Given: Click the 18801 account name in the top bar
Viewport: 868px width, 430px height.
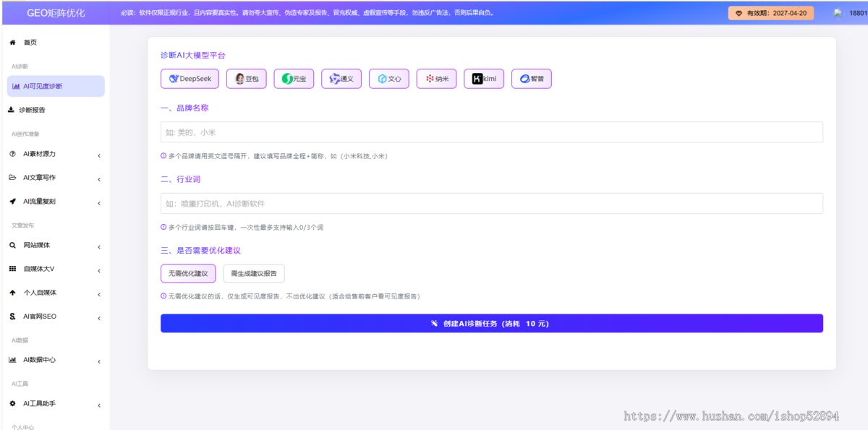Looking at the screenshot, I should (857, 13).
